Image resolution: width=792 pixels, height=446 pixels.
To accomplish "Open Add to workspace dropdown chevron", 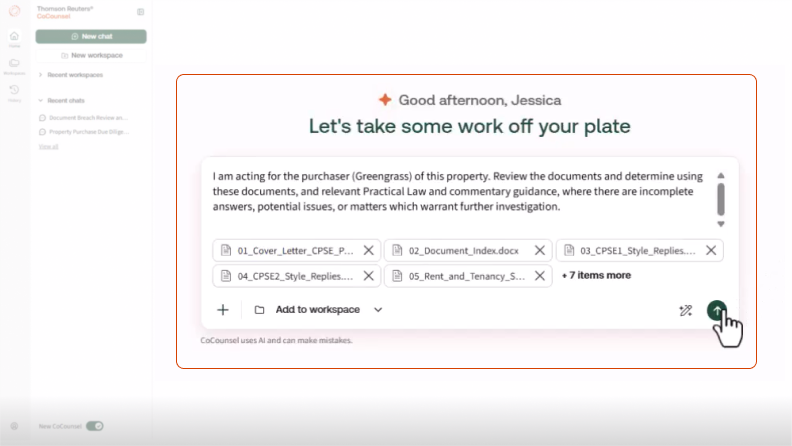I will [378, 310].
